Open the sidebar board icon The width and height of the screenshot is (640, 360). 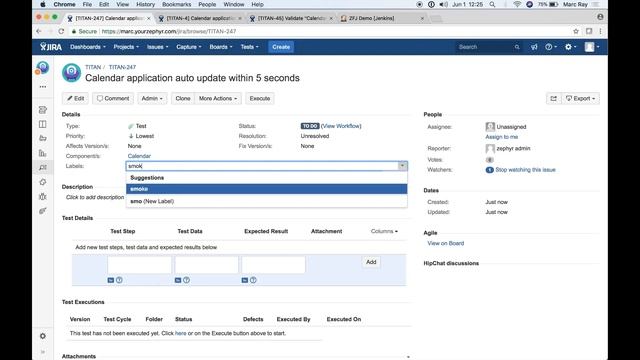pos(43,124)
